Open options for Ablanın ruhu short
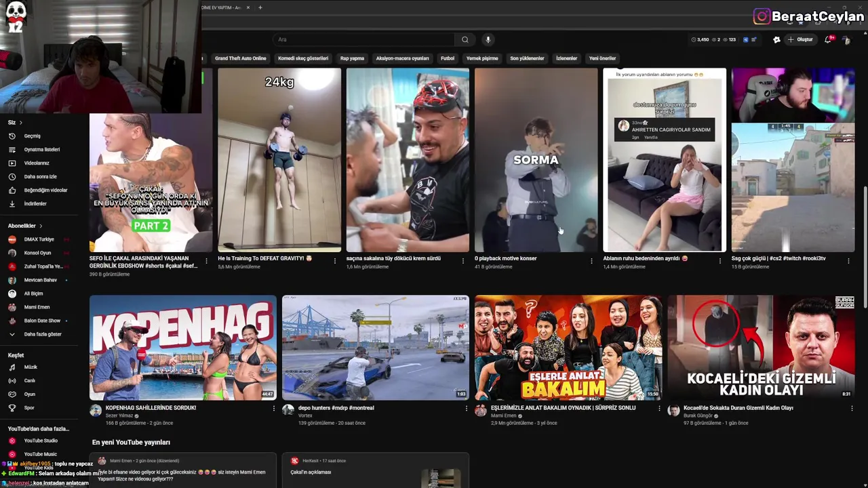 point(720,261)
